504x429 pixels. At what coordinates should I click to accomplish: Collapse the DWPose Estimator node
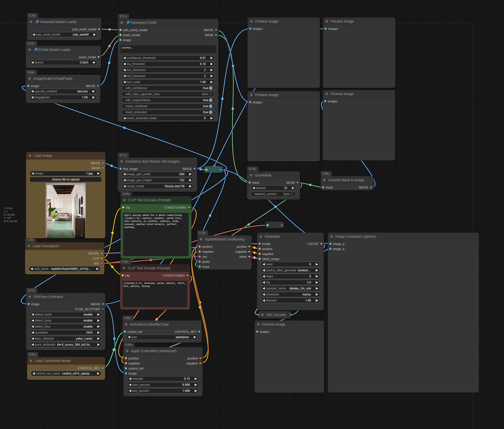pyautogui.click(x=30, y=297)
